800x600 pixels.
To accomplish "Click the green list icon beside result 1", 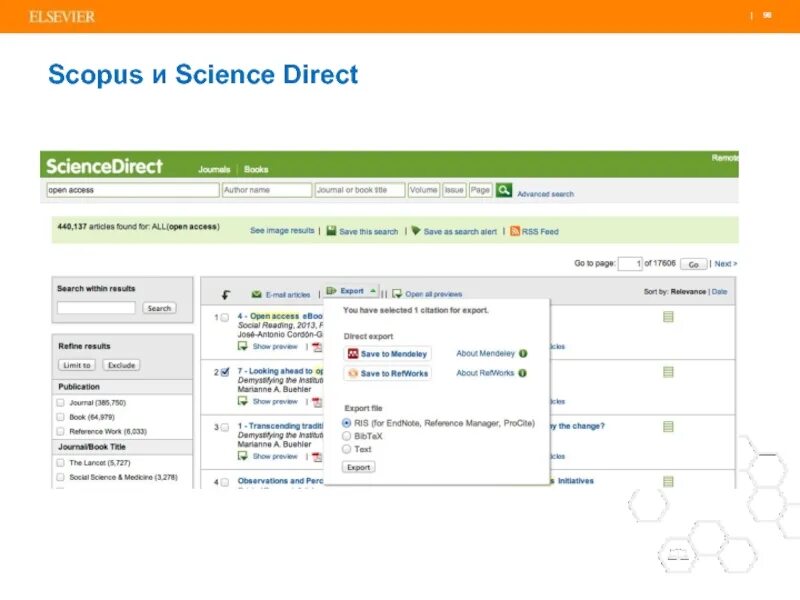I will 668,317.
